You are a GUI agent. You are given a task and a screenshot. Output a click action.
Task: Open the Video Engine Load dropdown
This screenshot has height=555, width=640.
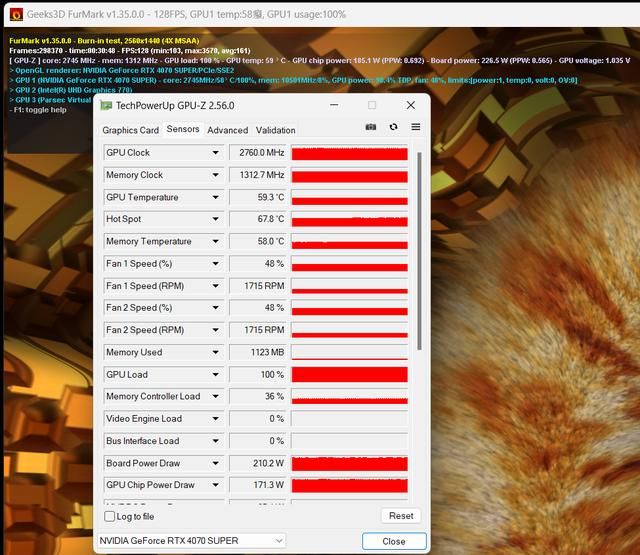point(215,418)
